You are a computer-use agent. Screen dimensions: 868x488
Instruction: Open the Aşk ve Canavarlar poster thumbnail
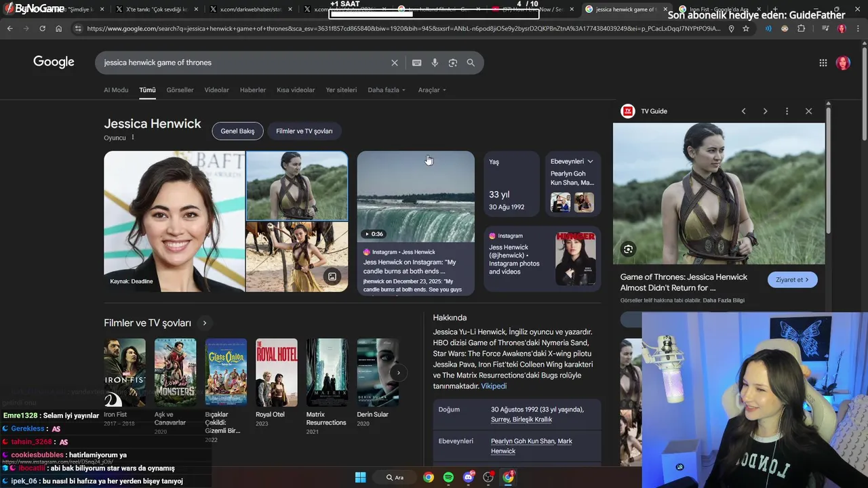tap(175, 373)
